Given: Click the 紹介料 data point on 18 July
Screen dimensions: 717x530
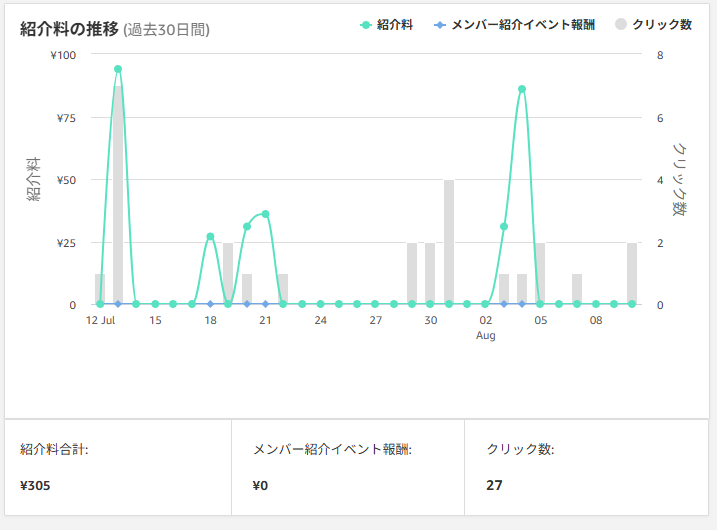Looking at the screenshot, I should (x=210, y=236).
